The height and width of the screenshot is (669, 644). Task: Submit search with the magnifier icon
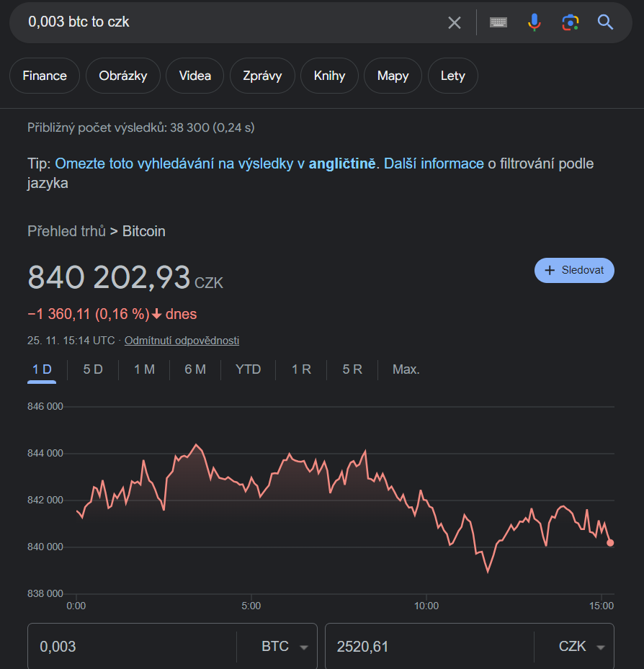(605, 22)
